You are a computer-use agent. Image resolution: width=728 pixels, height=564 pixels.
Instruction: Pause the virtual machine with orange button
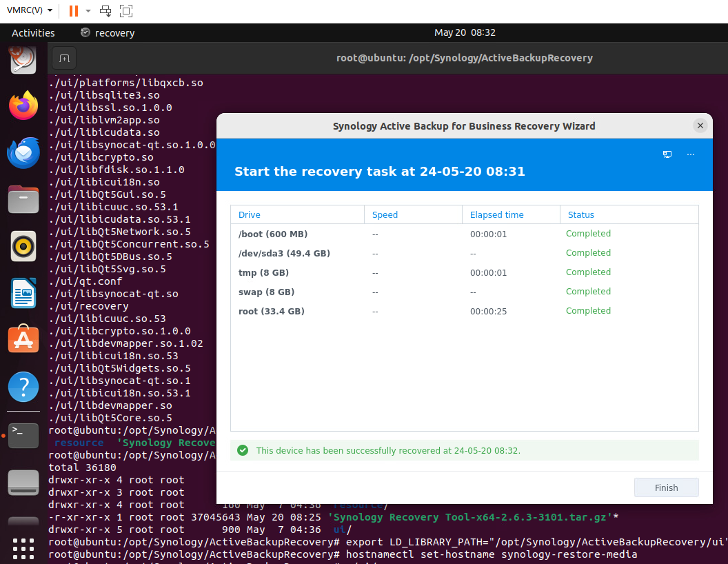[73, 10]
